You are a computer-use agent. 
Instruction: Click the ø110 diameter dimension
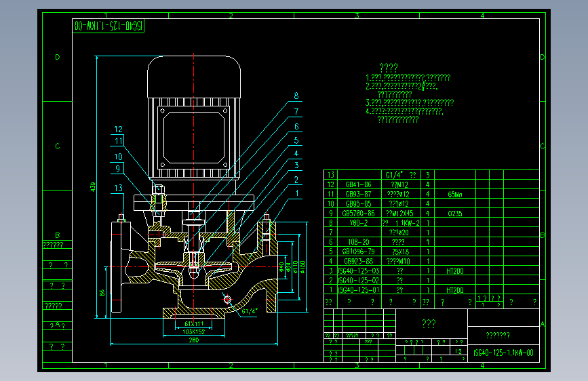point(295,267)
